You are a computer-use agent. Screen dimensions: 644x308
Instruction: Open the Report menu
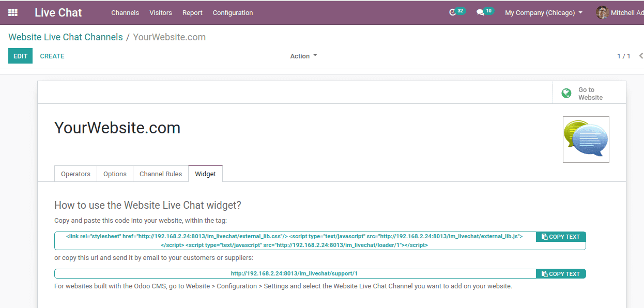click(x=192, y=12)
